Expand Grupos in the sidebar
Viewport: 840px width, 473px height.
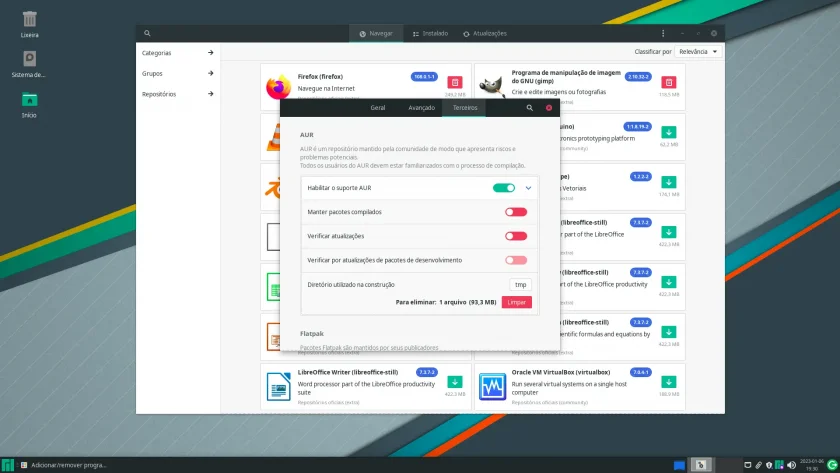(177, 73)
